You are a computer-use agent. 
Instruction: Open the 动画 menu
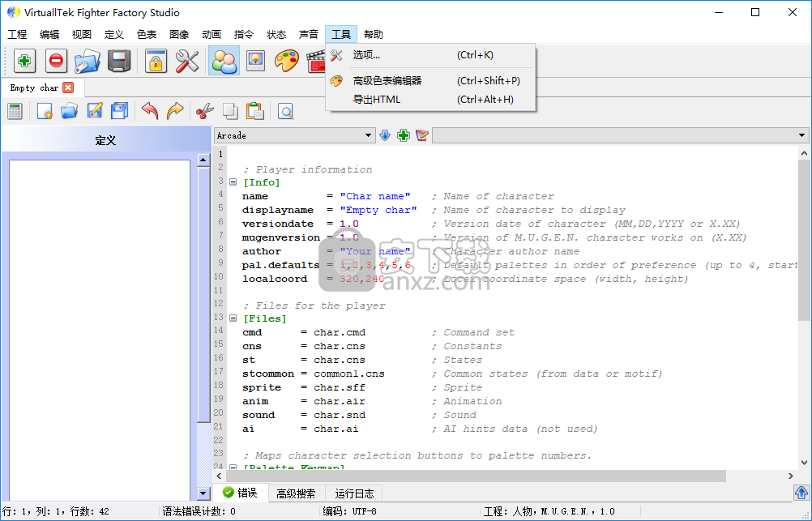click(x=212, y=35)
